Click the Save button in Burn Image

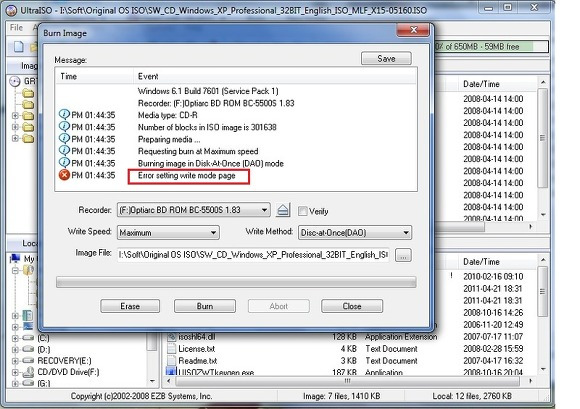386,58
